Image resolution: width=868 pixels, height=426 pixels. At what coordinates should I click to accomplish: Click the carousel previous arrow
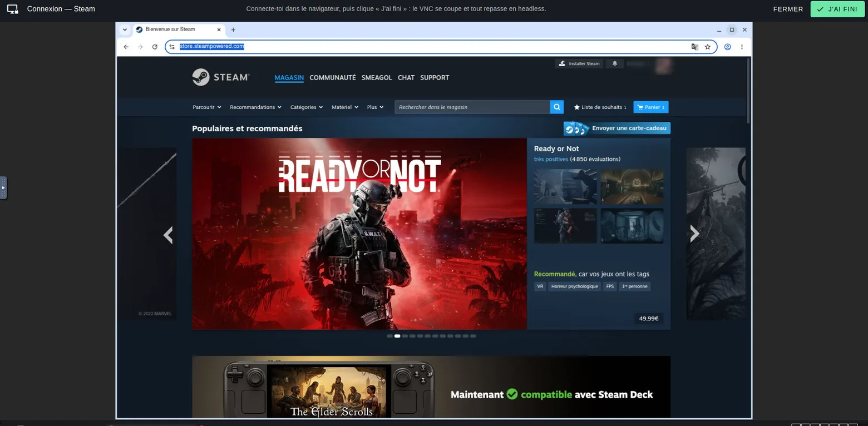click(x=168, y=235)
